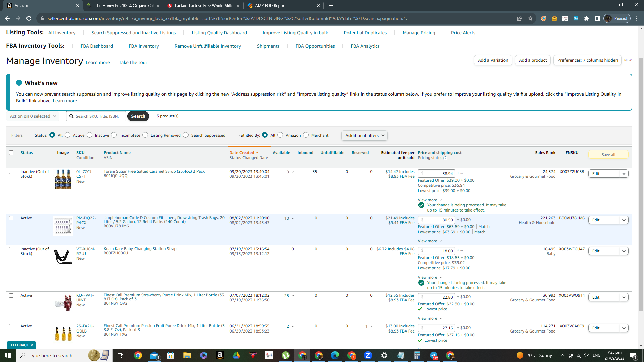
Task: Share this page via the share icon
Action: point(520,18)
